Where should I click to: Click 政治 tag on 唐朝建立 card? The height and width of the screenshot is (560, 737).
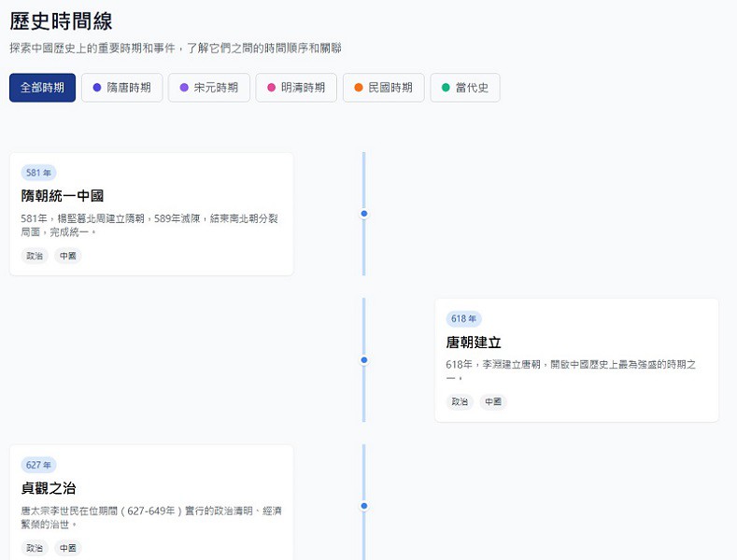pos(460,402)
